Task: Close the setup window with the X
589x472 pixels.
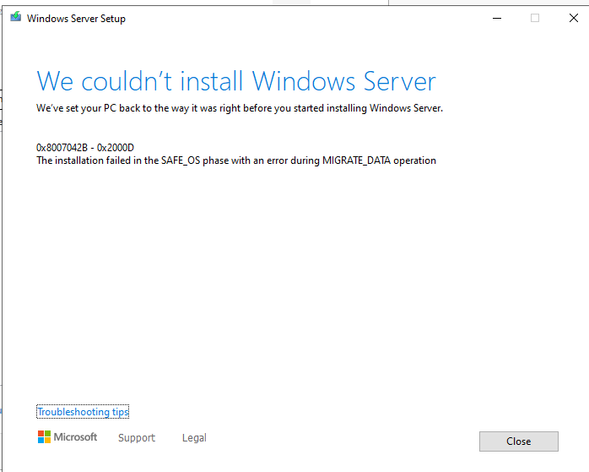Action: (x=573, y=18)
